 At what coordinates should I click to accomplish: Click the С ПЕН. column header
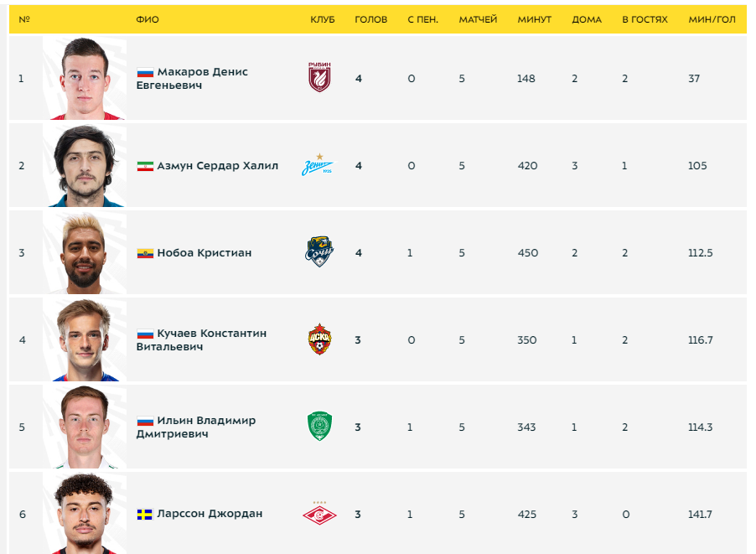(x=422, y=20)
